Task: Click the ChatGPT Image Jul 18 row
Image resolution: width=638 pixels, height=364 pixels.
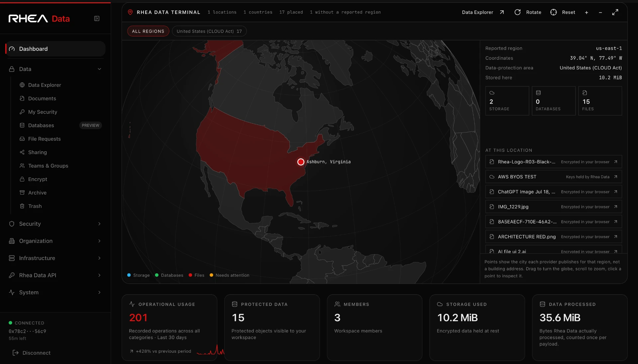Action: (x=554, y=192)
